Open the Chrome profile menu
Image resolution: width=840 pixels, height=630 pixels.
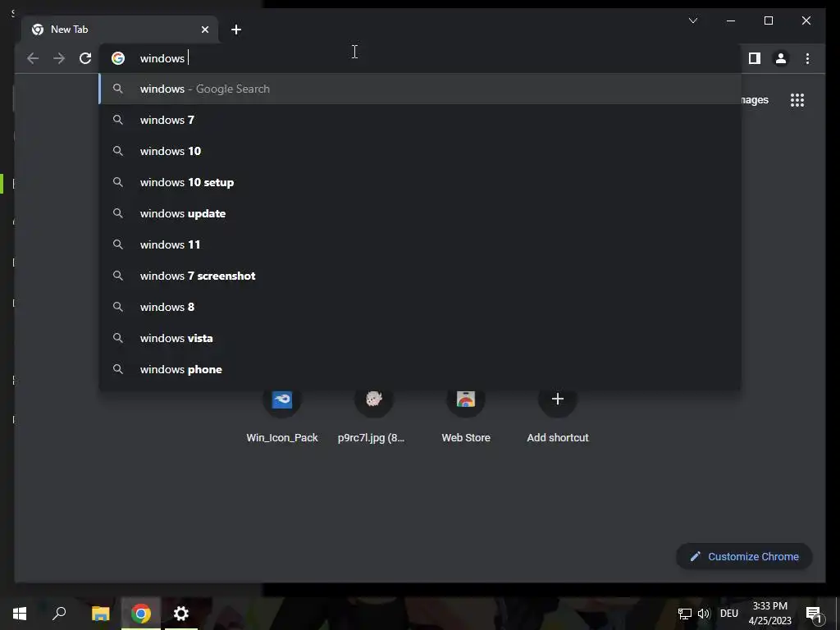pos(781,58)
